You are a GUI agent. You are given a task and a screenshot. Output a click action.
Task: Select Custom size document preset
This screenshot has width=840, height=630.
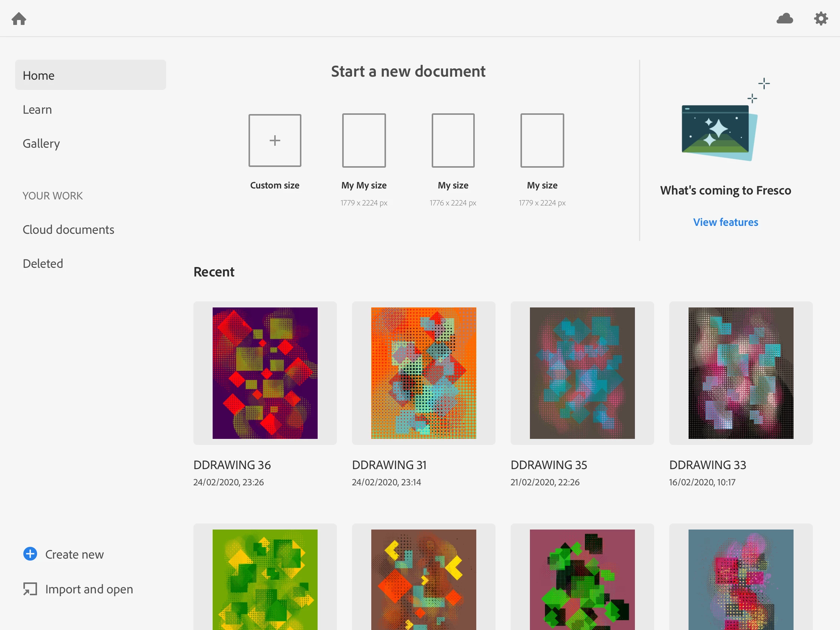275,141
